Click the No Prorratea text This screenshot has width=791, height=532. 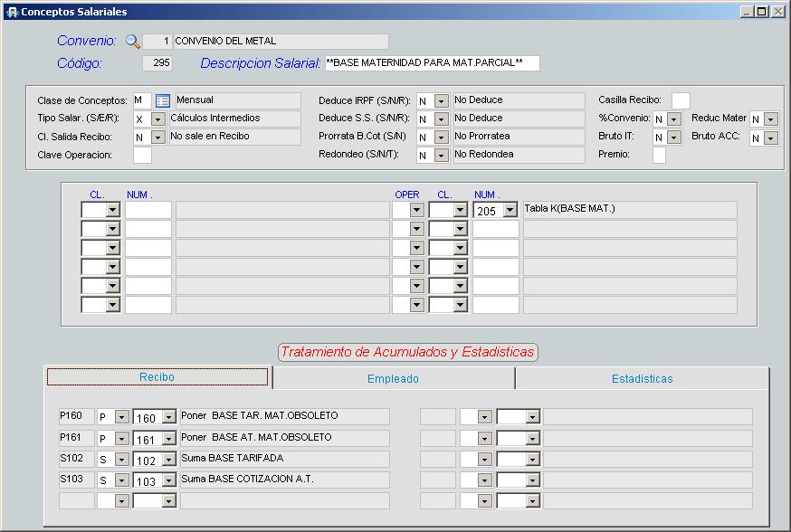tap(481, 136)
